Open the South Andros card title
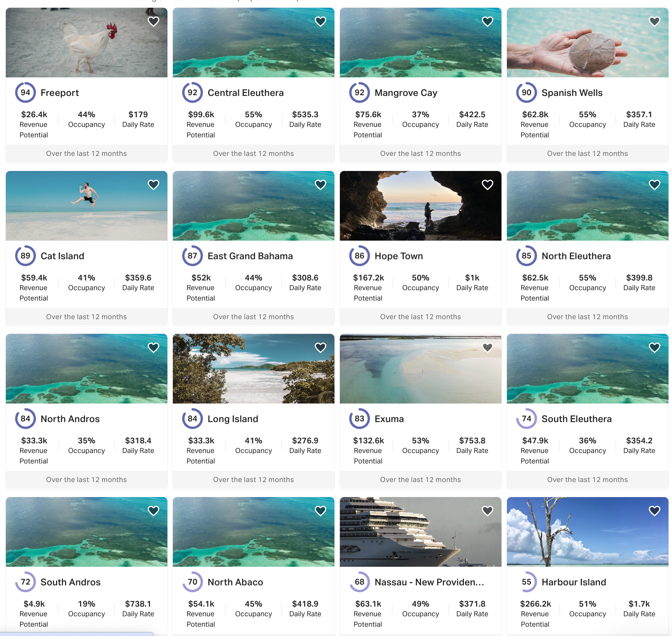672x636 pixels. (x=70, y=582)
